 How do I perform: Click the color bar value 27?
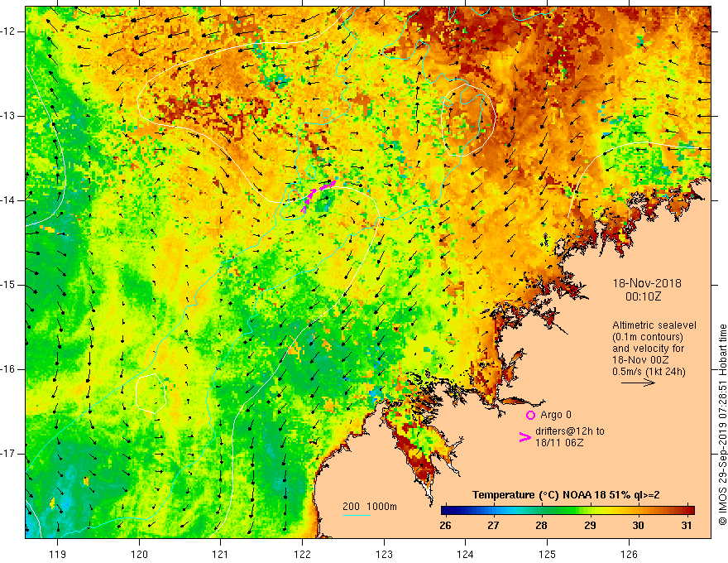(493, 526)
